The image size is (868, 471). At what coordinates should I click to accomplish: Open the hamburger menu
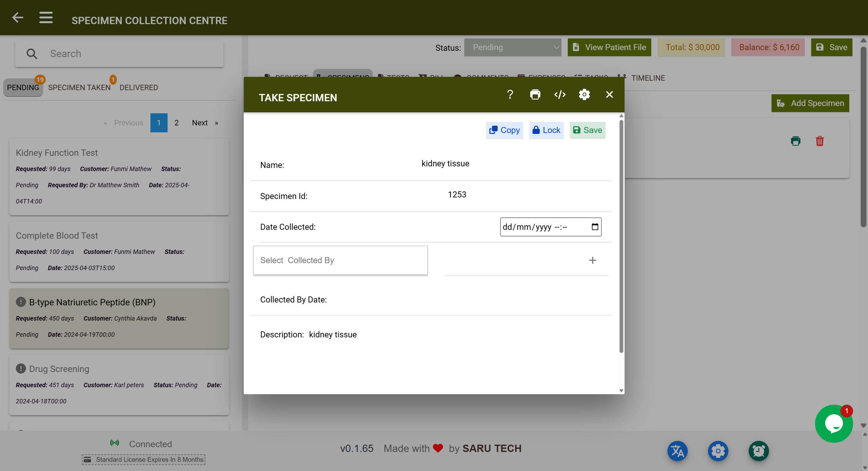tap(46, 17)
